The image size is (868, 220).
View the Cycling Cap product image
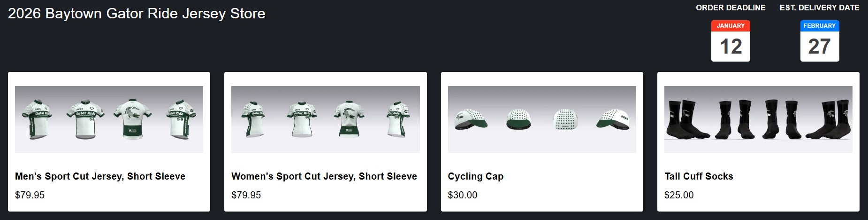tap(542, 119)
